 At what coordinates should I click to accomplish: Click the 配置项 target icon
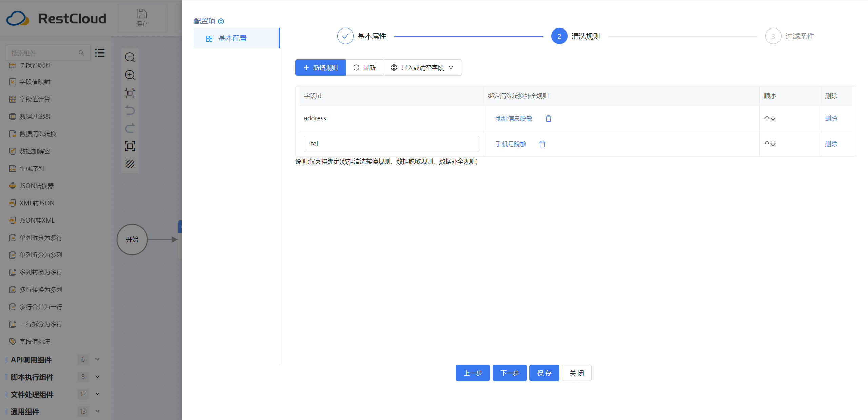(221, 21)
